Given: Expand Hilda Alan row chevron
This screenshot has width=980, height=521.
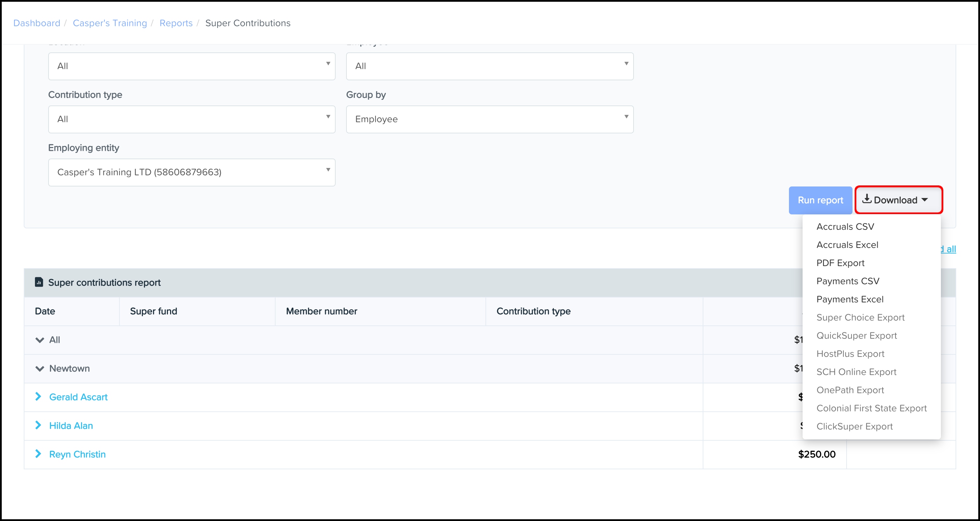Looking at the screenshot, I should tap(38, 425).
